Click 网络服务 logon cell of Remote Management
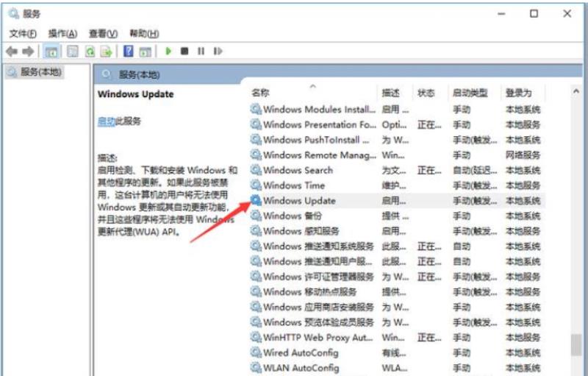The height and width of the screenshot is (376, 588). [523, 155]
